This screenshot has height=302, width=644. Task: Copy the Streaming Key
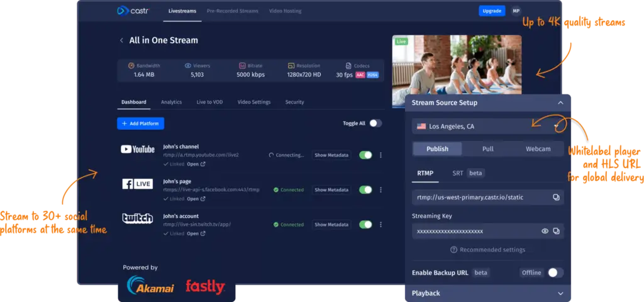556,231
